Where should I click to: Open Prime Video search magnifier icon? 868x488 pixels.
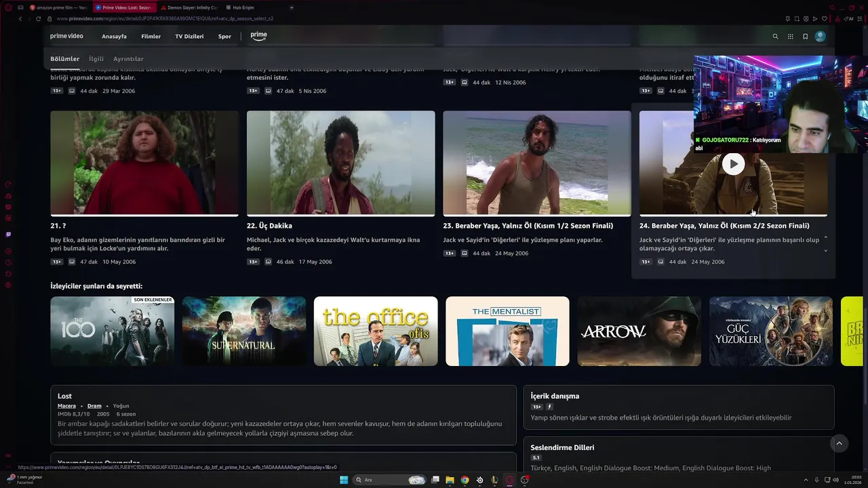(x=775, y=37)
